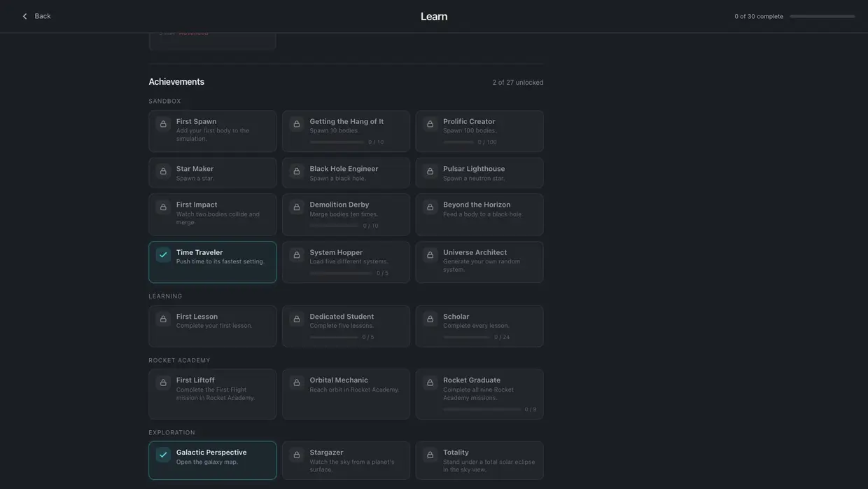This screenshot has height=489, width=868.
Task: Click System Hopper 0/5 progress bar
Action: pyautogui.click(x=341, y=273)
